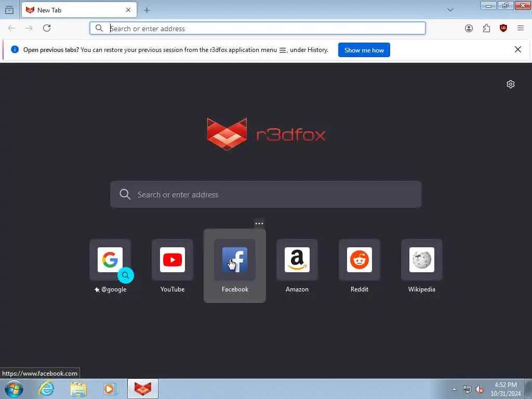532x399 pixels.
Task: Dismiss the restore session notification bar
Action: point(518,49)
